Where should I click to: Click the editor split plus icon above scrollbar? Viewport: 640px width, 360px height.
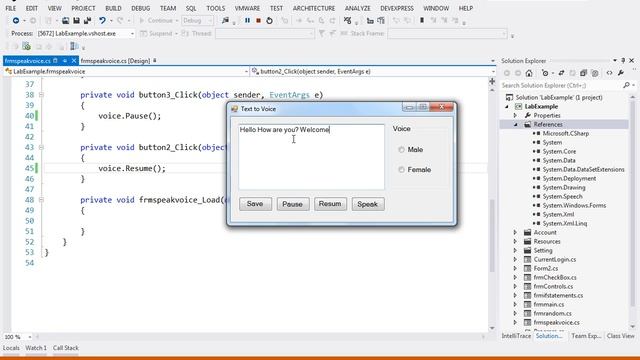[492, 82]
